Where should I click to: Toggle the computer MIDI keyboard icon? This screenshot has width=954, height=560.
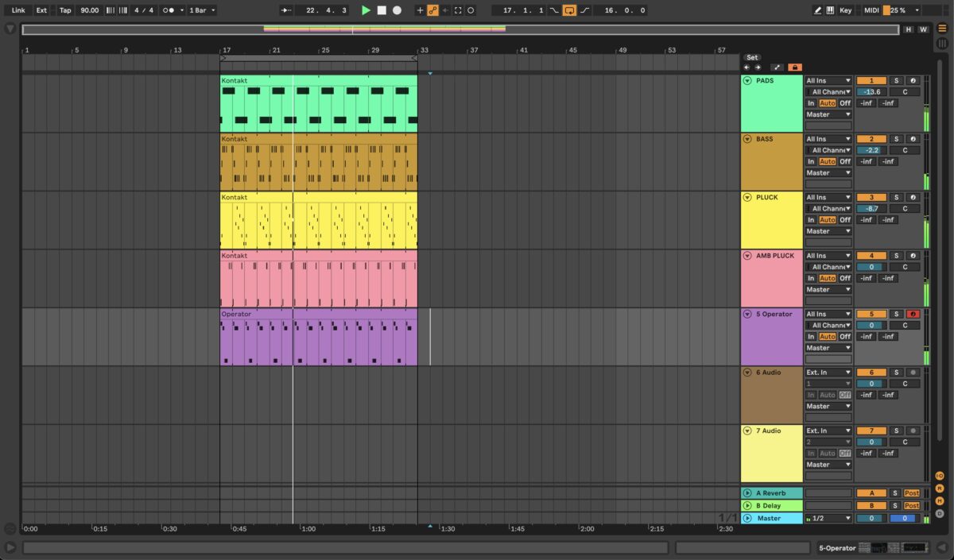click(x=830, y=10)
